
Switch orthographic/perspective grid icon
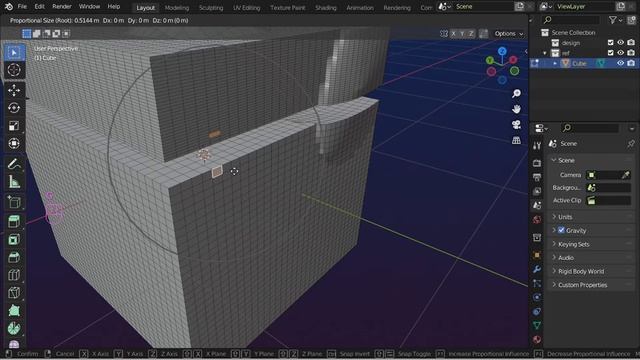tap(516, 140)
